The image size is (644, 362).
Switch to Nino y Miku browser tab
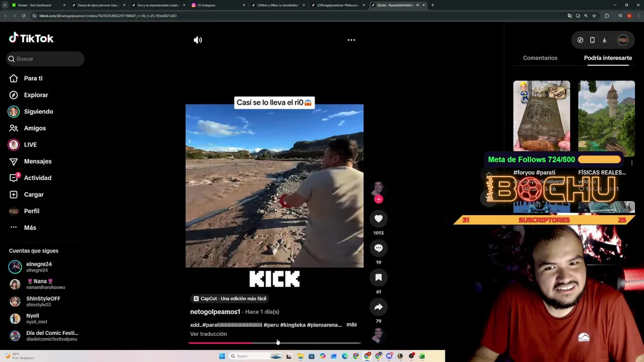278,5
